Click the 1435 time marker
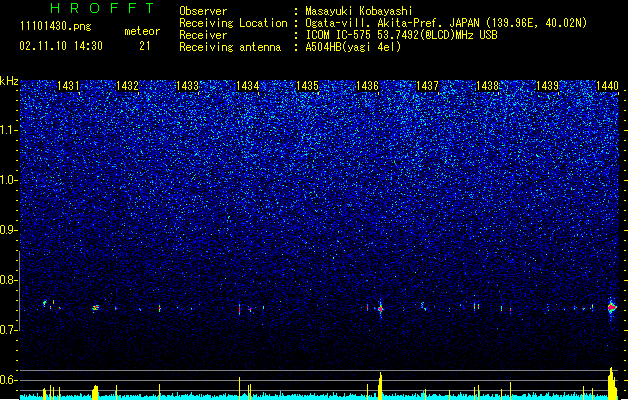 (x=307, y=86)
